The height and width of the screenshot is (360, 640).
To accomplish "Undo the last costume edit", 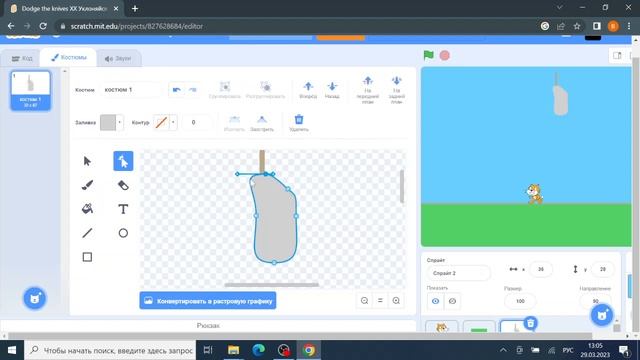I will pos(176,89).
